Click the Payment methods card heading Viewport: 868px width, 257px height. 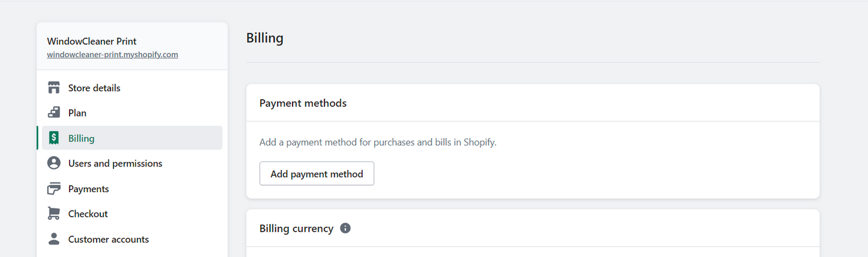tap(303, 103)
